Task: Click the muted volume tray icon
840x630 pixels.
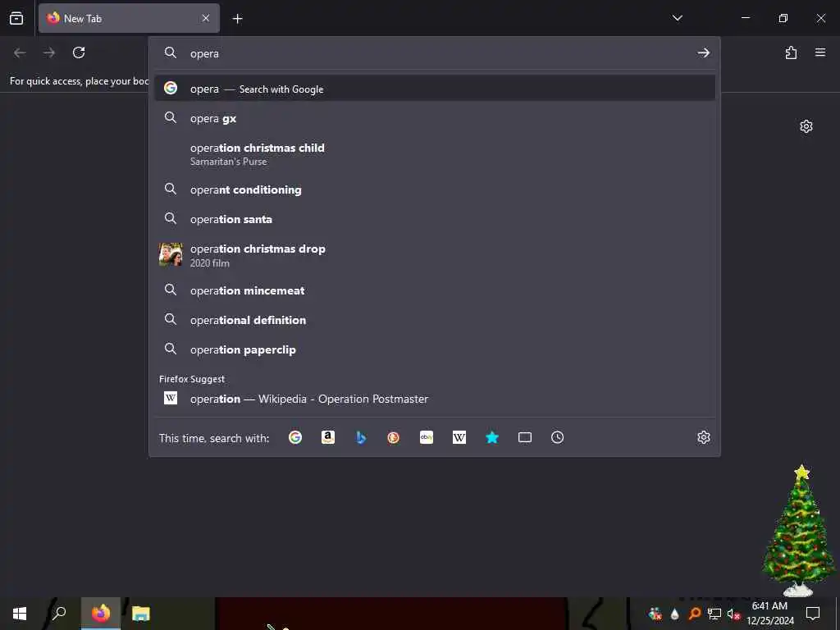Action: pos(733,614)
